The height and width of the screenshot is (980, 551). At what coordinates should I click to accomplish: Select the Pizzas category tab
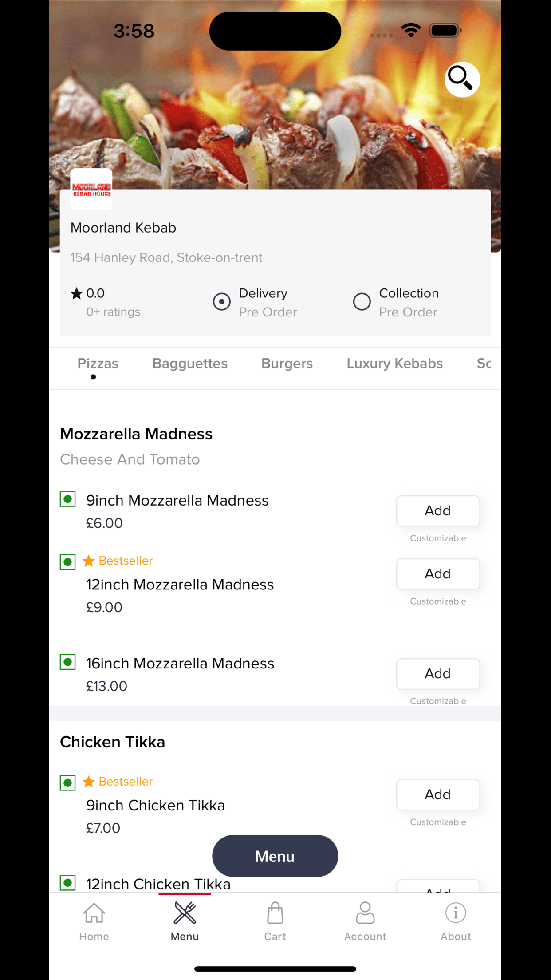click(x=98, y=364)
